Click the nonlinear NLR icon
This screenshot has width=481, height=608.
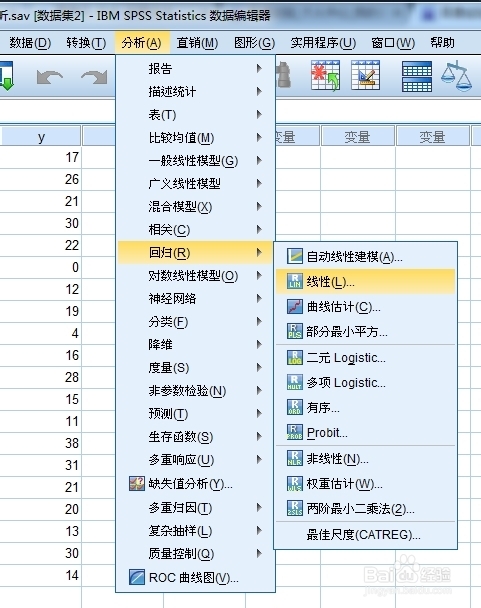pyautogui.click(x=295, y=458)
